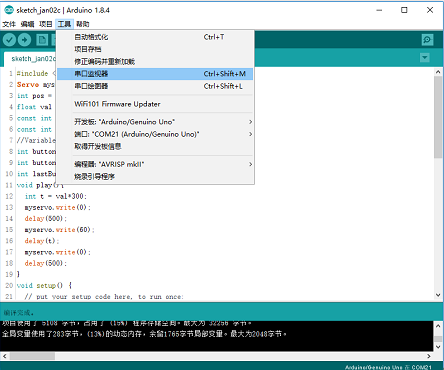Image resolution: width=444 pixels, height=370 pixels.
Task: Select 自动格式化 Ctrl+T menu entry
Action: click(155, 37)
